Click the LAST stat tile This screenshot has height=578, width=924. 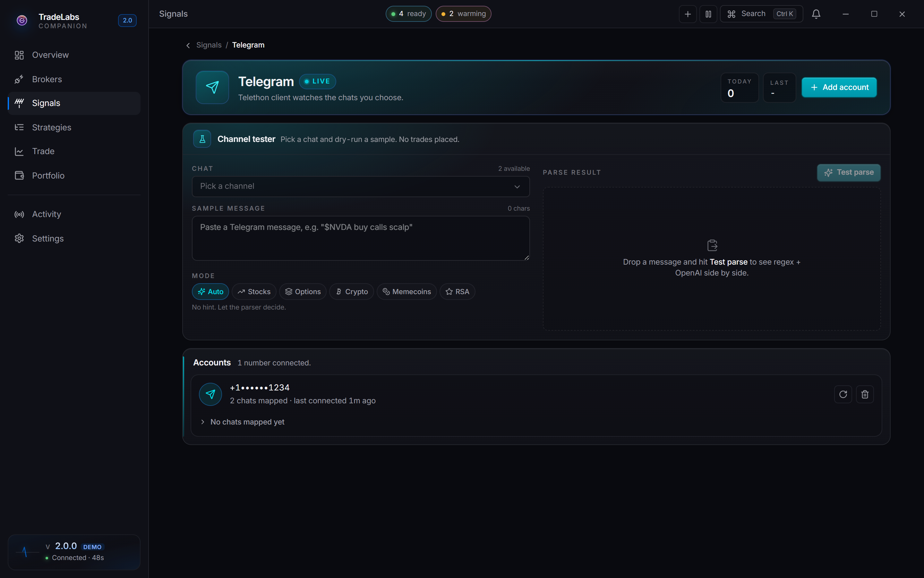[779, 88]
